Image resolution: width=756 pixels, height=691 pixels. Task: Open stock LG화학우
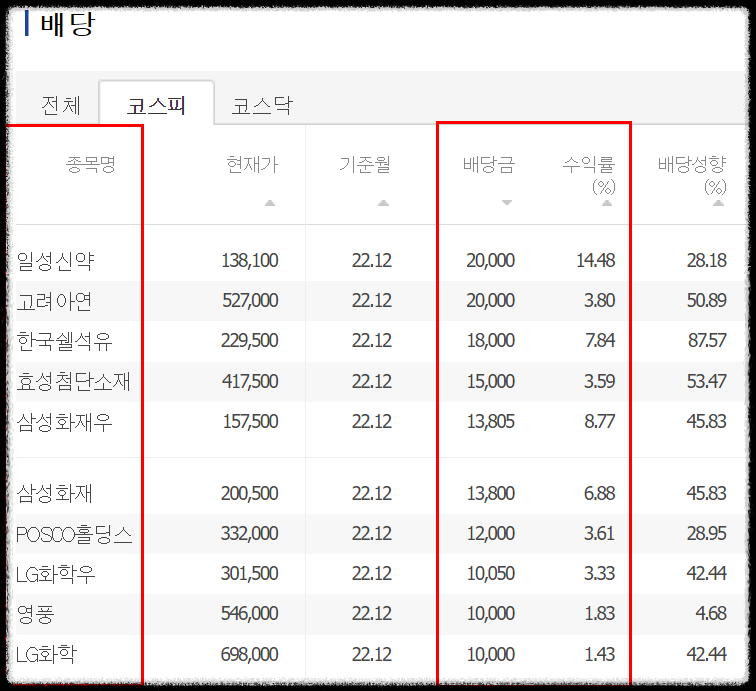click(x=55, y=574)
